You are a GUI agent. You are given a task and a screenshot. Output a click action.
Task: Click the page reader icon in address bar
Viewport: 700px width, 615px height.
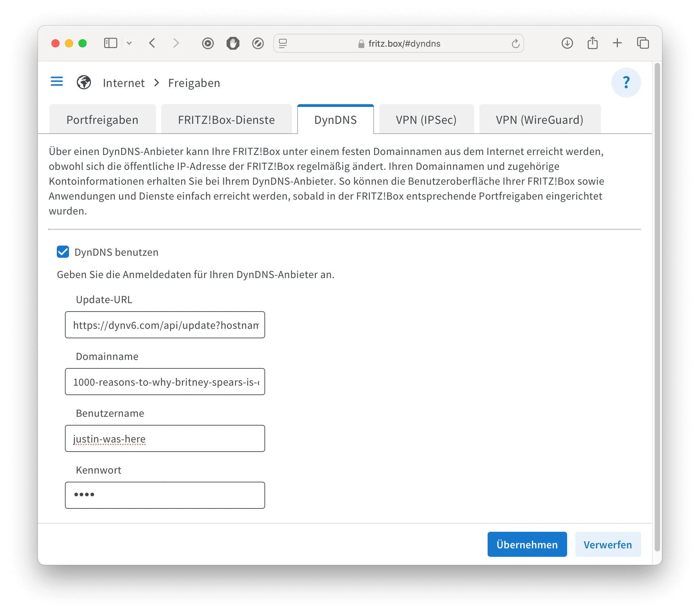[283, 44]
